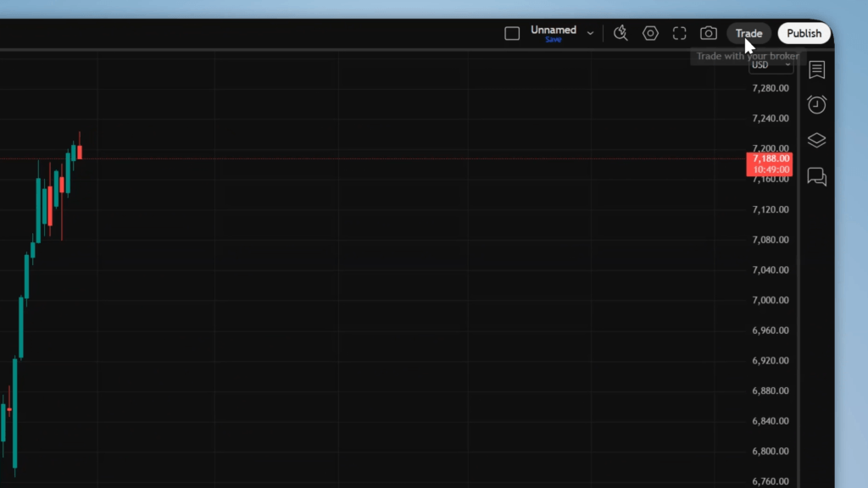The width and height of the screenshot is (868, 488).
Task: Open chart settings hexagon icon
Action: pos(650,33)
